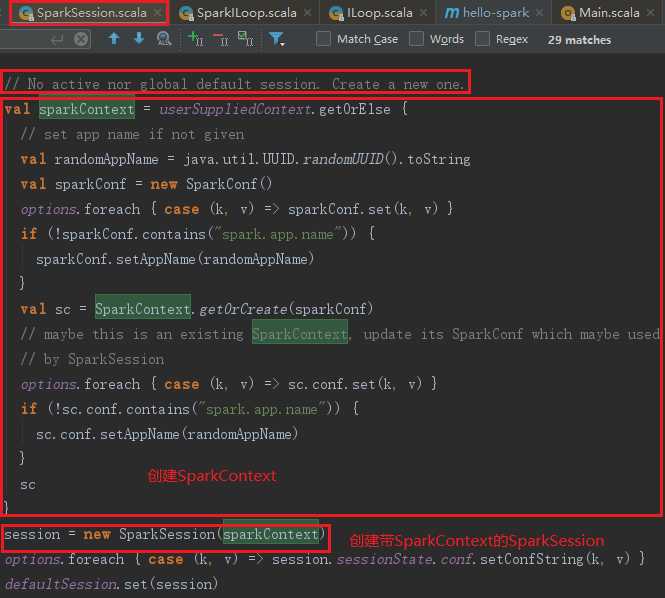The height and width of the screenshot is (598, 665).
Task: Click 'defaultSession.set(session)' line
Action: [x=111, y=584]
